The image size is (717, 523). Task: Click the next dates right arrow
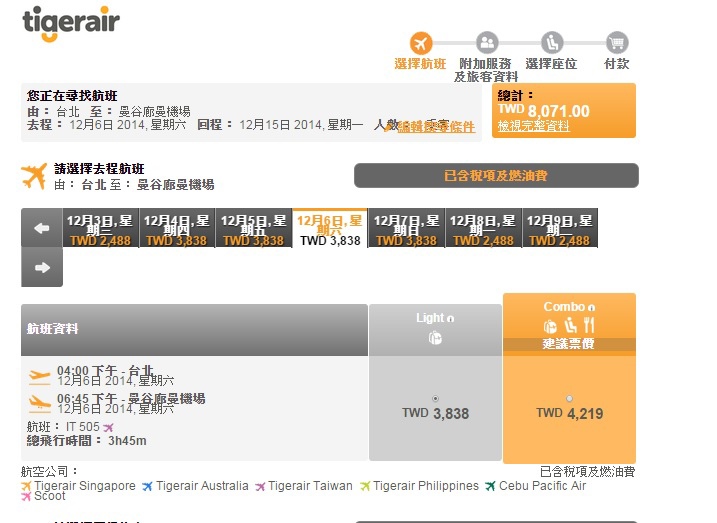coord(42,267)
